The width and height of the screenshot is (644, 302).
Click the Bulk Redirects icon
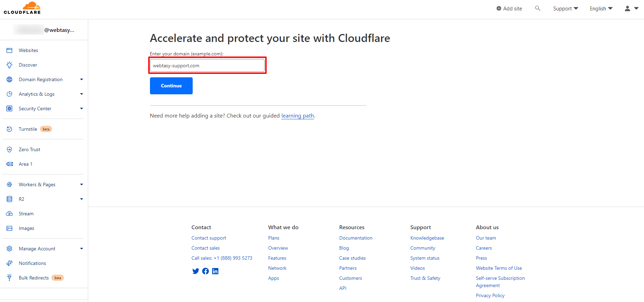tap(9, 278)
